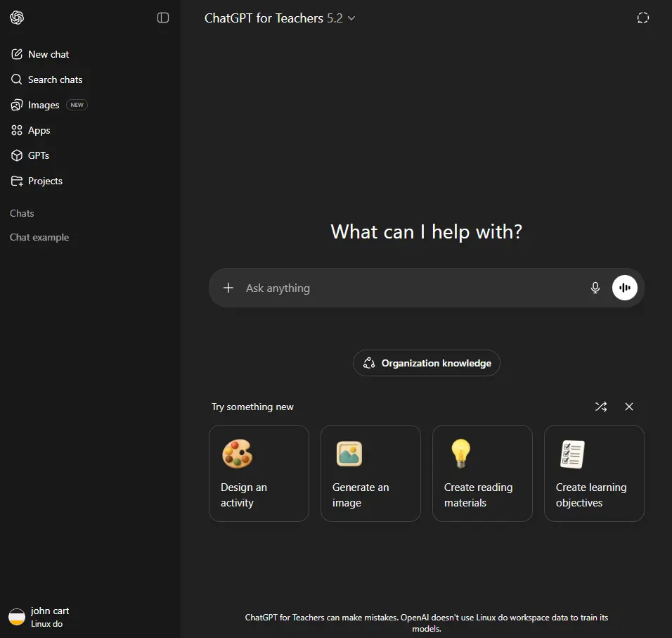Click the light bulb icon
672x638 pixels.
pyautogui.click(x=460, y=454)
